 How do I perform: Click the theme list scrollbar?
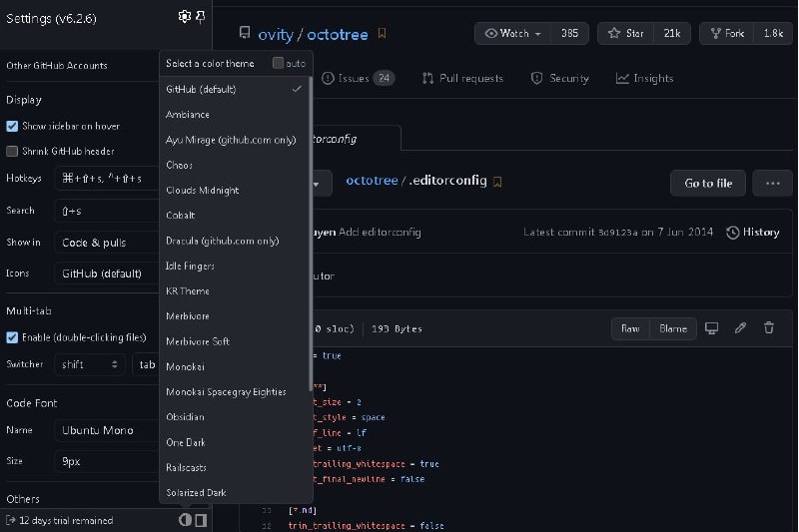click(311, 235)
